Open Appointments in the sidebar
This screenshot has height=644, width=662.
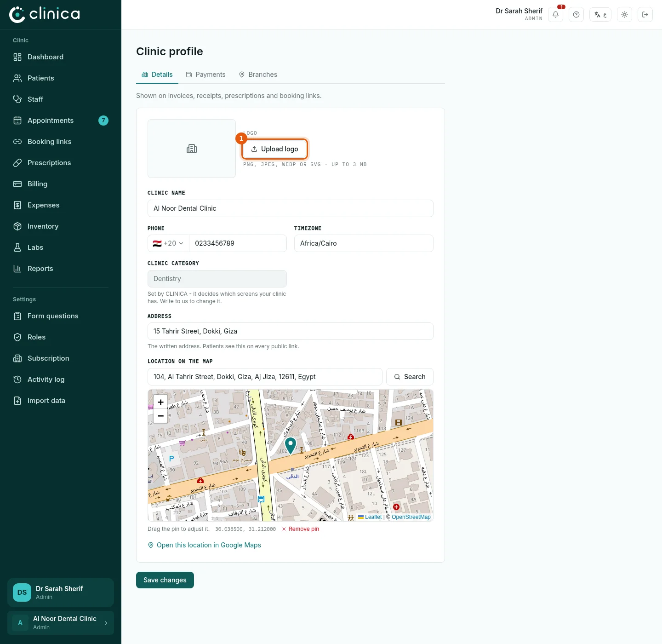click(x=61, y=121)
